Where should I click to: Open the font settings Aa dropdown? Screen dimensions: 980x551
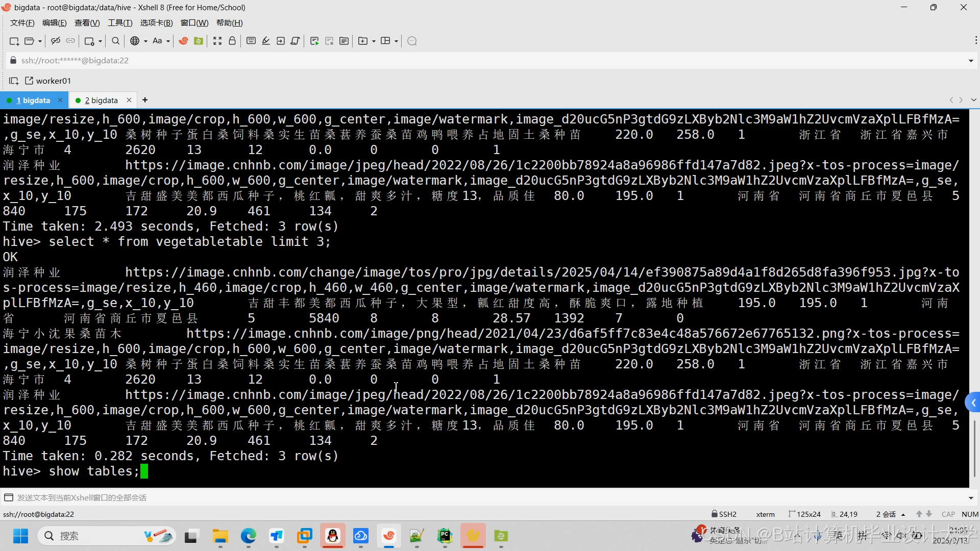pyautogui.click(x=168, y=41)
